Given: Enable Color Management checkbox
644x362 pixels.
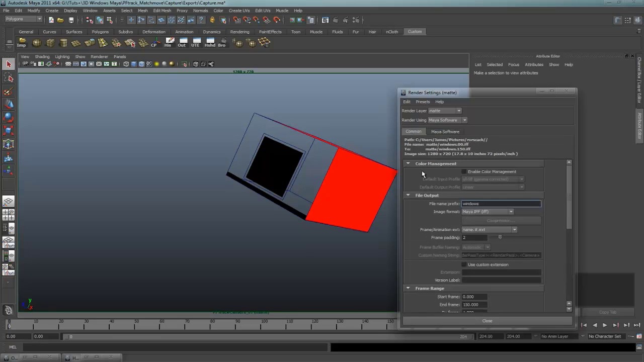Looking at the screenshot, I should pyautogui.click(x=464, y=171).
